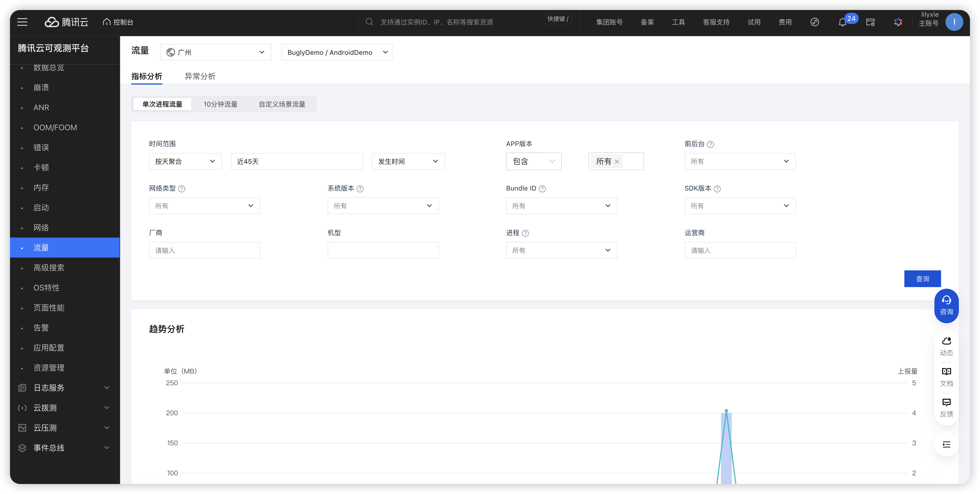Click help icon next to 进程
The image size is (980, 494).
tap(525, 233)
